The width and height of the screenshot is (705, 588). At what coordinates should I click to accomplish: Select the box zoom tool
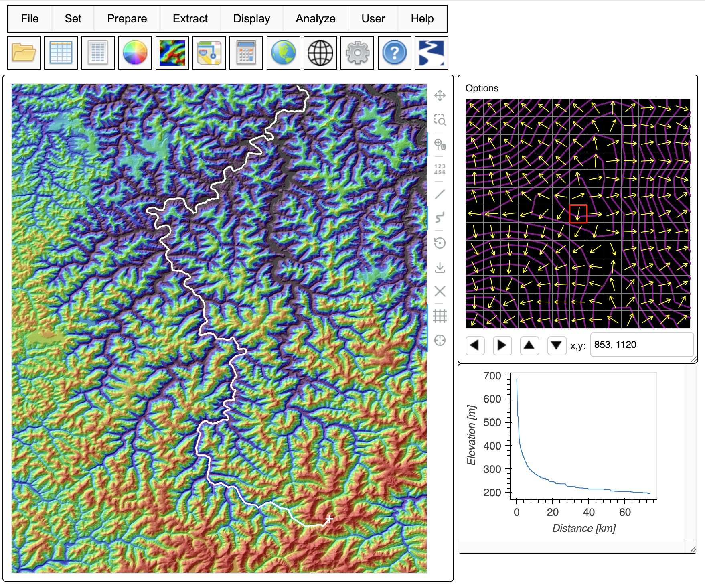click(x=440, y=120)
